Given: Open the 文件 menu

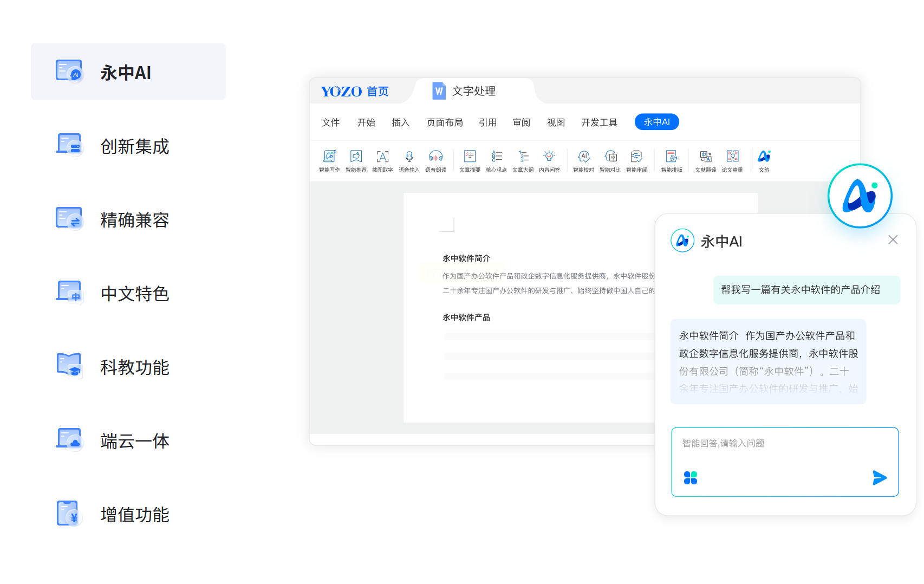Looking at the screenshot, I should coord(331,122).
